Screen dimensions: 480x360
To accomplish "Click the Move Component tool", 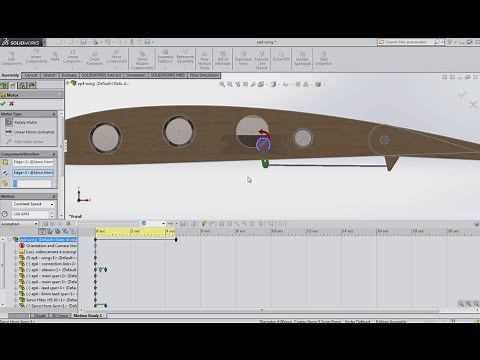I will [x=116, y=57].
